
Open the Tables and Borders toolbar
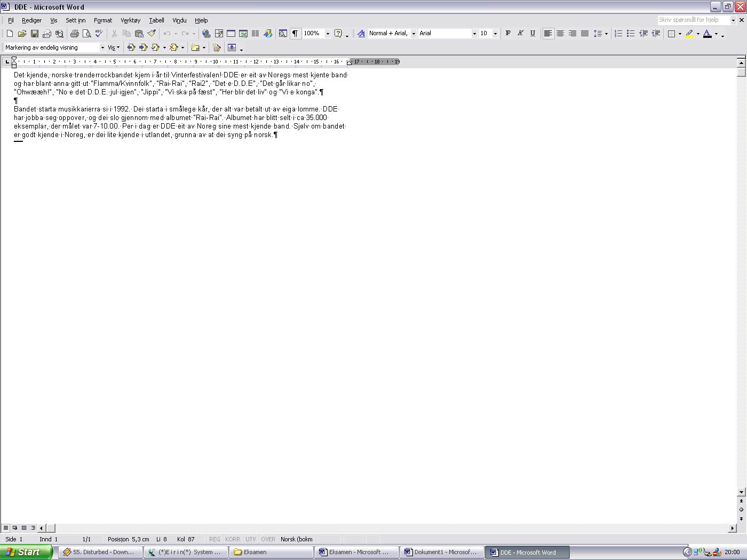click(x=219, y=34)
